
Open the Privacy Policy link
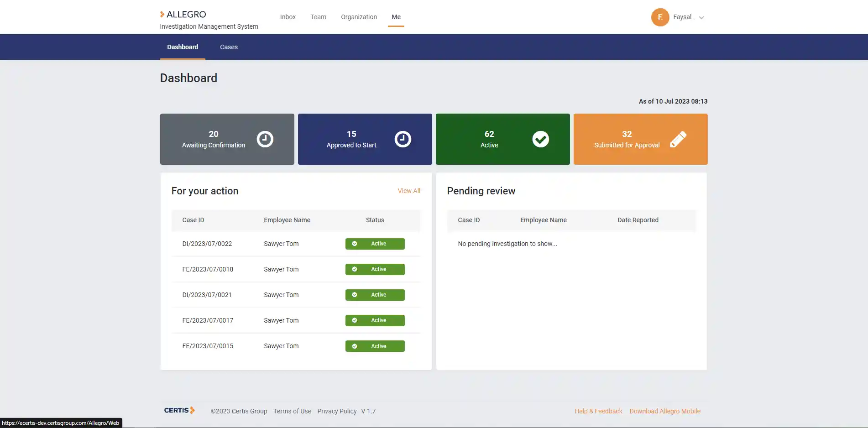pyautogui.click(x=337, y=411)
